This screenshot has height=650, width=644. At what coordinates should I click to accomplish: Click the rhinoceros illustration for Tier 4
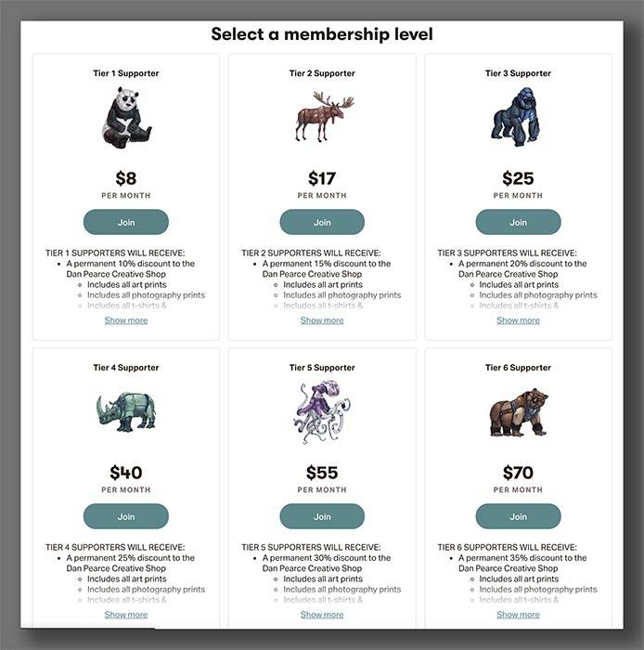point(126,411)
